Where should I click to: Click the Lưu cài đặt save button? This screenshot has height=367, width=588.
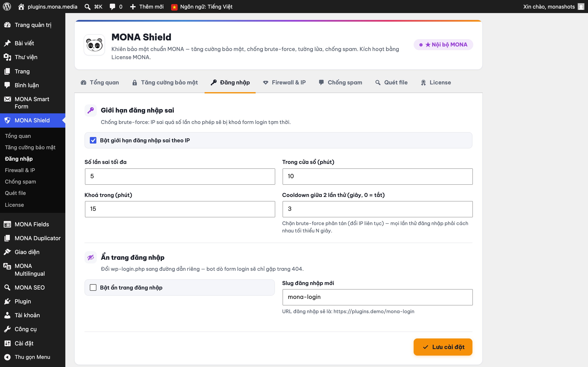pyautogui.click(x=443, y=347)
